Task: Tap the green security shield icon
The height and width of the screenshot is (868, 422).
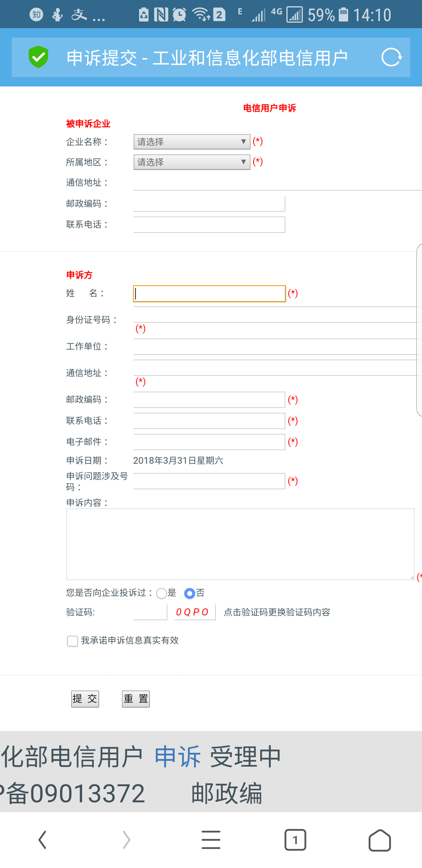Action: pyautogui.click(x=38, y=57)
